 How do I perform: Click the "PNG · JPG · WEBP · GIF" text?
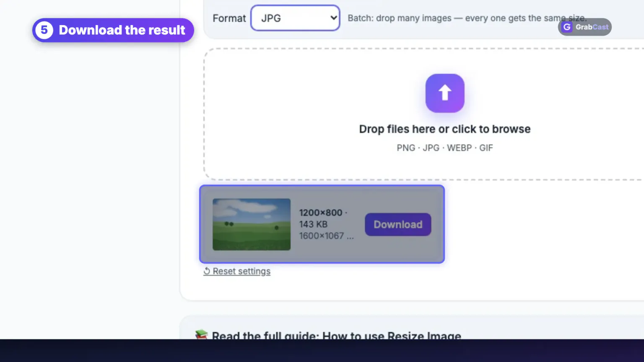(x=445, y=148)
